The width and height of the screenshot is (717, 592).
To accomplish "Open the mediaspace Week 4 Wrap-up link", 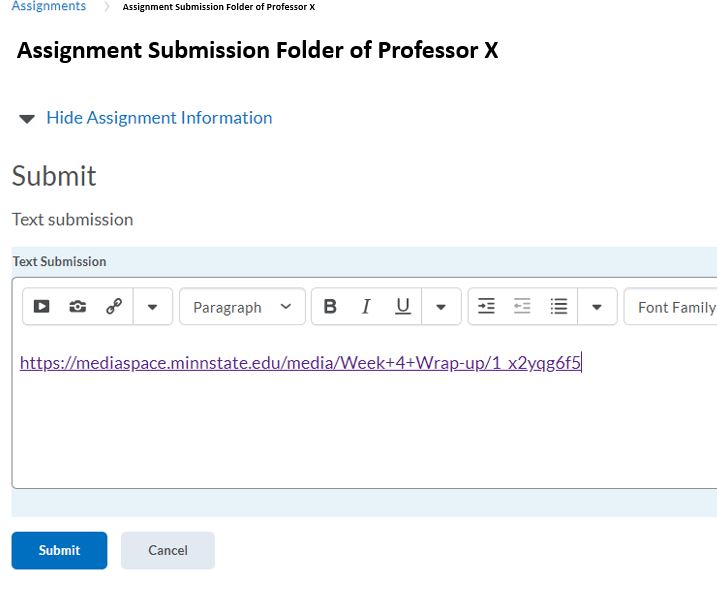I will coord(300,363).
